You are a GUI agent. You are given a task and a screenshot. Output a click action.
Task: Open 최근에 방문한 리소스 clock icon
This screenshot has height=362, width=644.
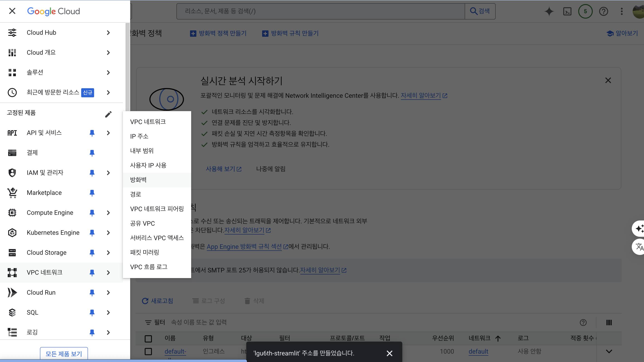pyautogui.click(x=12, y=93)
